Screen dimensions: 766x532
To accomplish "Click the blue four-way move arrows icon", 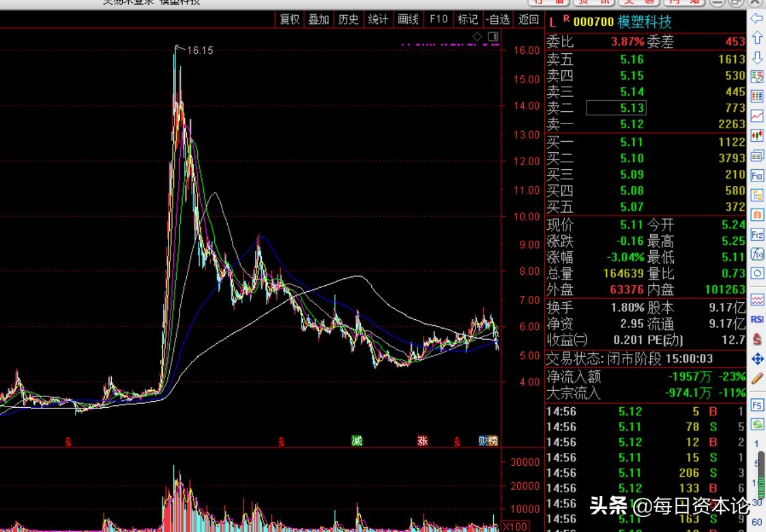I will tap(756, 359).
